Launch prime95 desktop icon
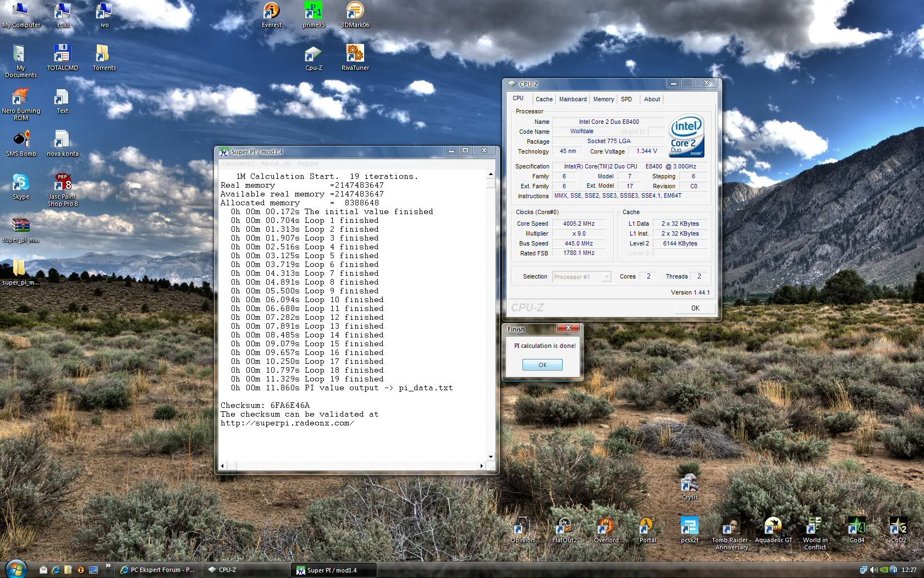Viewport: 924px width, 578px height. [x=313, y=15]
